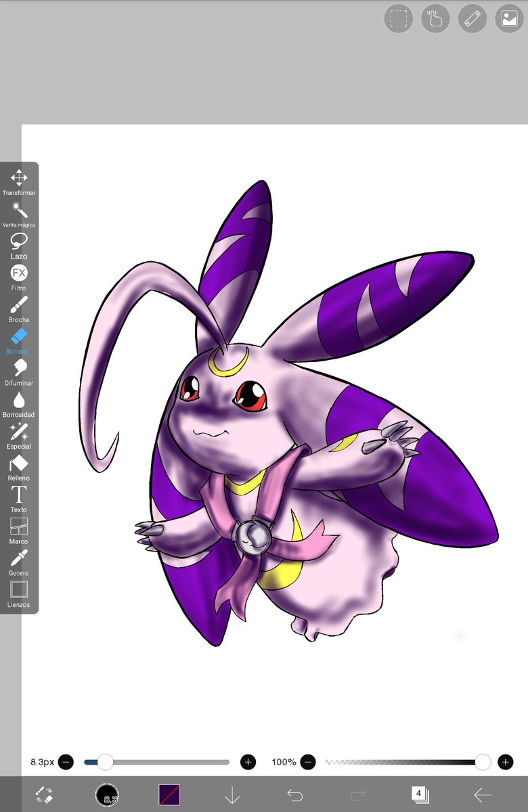The height and width of the screenshot is (812, 528).
Task: Decrease opacity with minus button
Action: tap(308, 762)
